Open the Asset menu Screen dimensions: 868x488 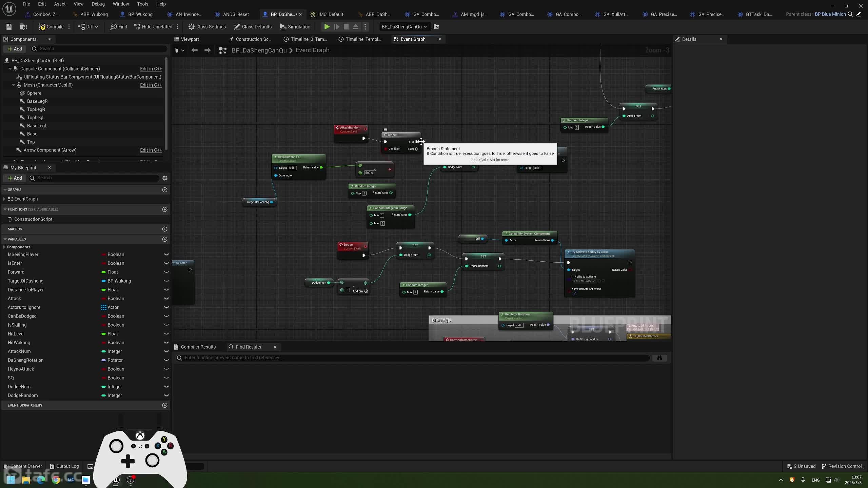point(60,4)
